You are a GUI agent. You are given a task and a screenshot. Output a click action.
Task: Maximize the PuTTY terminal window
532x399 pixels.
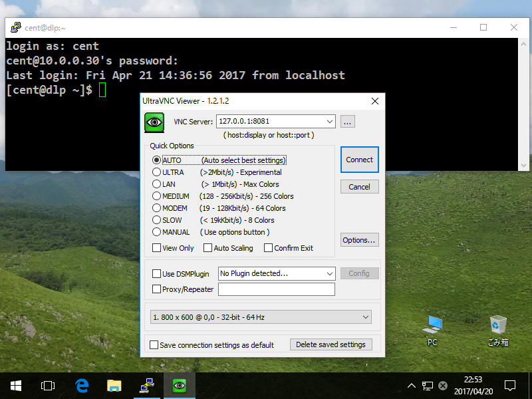pyautogui.click(x=483, y=27)
